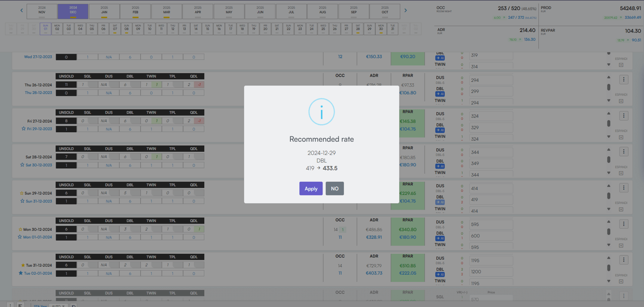This screenshot has height=307, width=644.
Task: Click AI badge under DBL for Thu 26-12-2024
Action: point(440,94)
